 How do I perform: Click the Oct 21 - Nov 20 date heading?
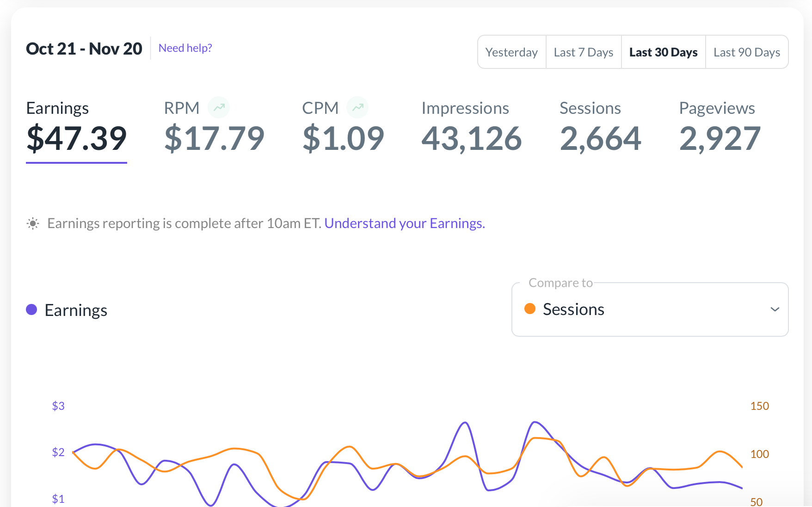(x=84, y=49)
